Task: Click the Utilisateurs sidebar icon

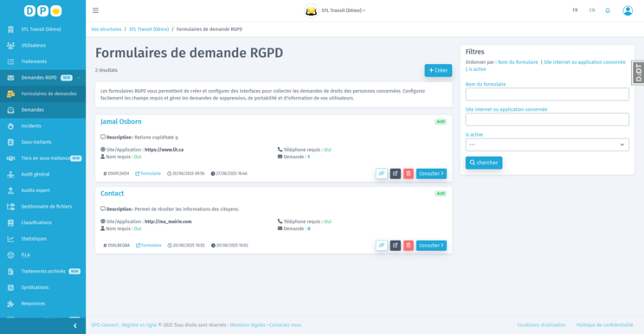Action: click(x=10, y=46)
